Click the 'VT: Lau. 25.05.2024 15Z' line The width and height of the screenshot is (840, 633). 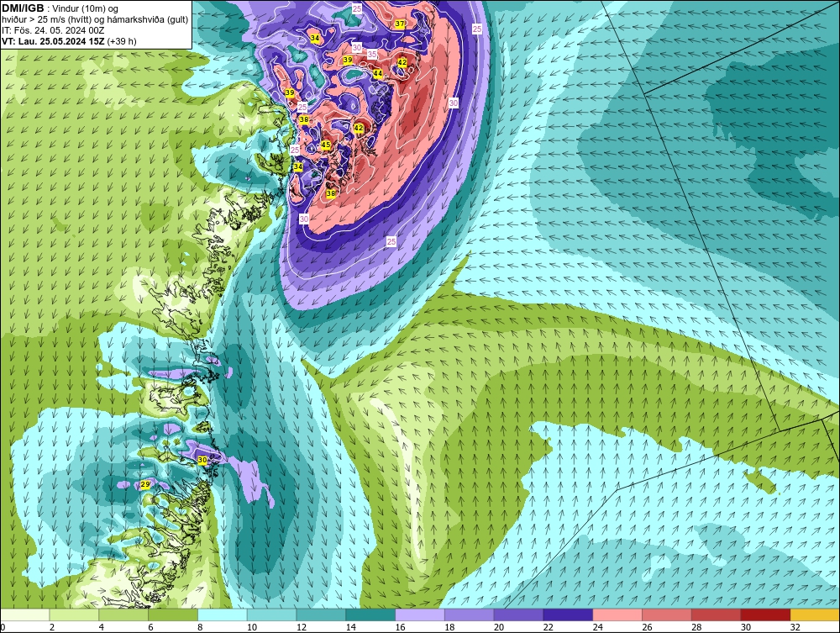(54, 41)
